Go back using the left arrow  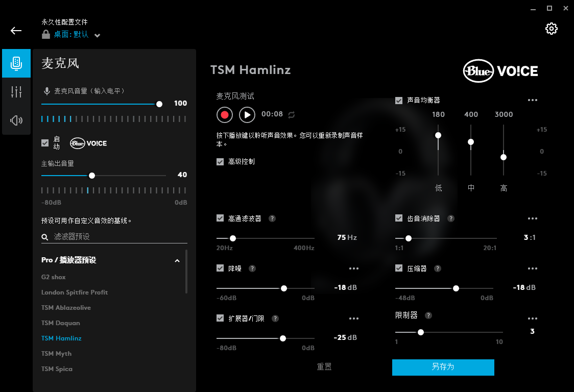coord(16,31)
